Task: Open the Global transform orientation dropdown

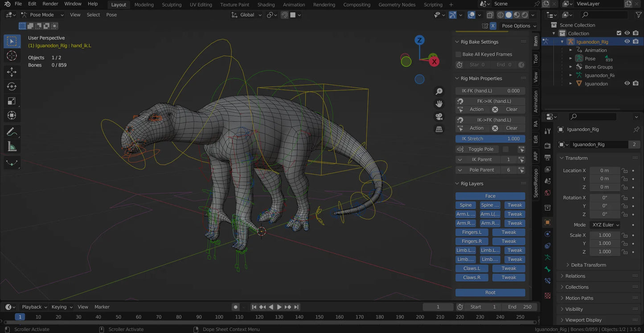Action: pyautogui.click(x=247, y=15)
